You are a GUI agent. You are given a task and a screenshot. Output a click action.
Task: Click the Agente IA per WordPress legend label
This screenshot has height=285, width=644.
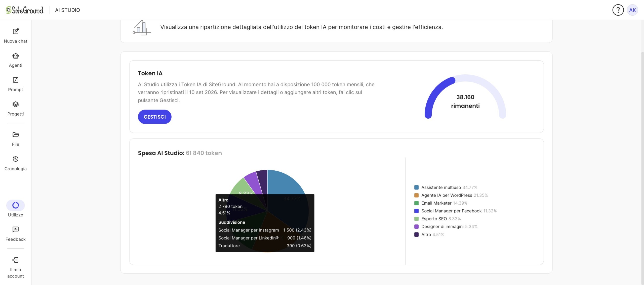coord(447,195)
